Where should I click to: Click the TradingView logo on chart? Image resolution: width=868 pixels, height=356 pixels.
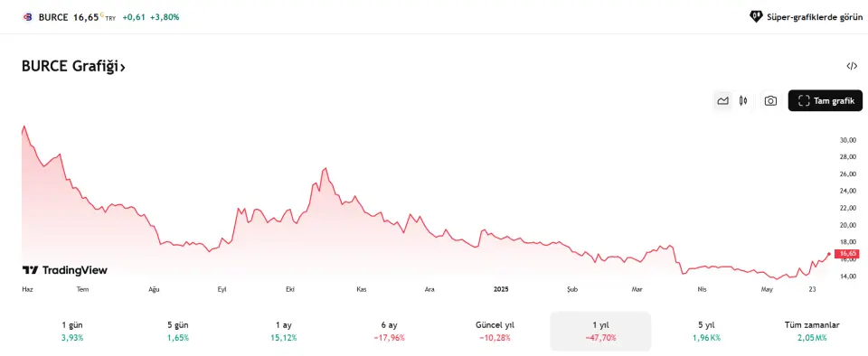65,270
